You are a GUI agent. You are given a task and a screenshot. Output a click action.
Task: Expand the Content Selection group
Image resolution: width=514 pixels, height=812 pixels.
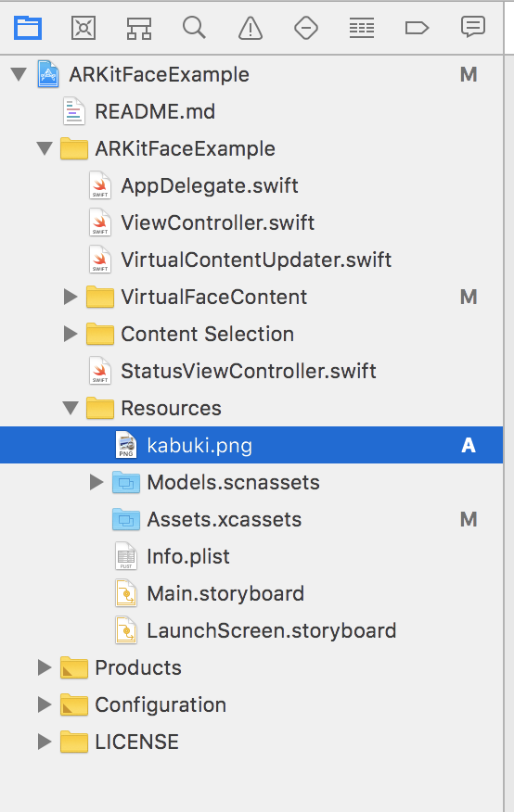(x=70, y=334)
